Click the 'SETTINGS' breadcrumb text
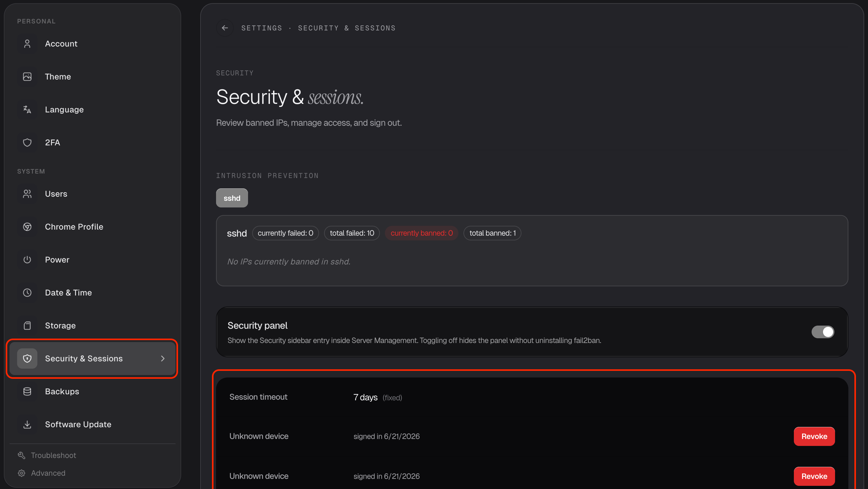 pyautogui.click(x=261, y=28)
